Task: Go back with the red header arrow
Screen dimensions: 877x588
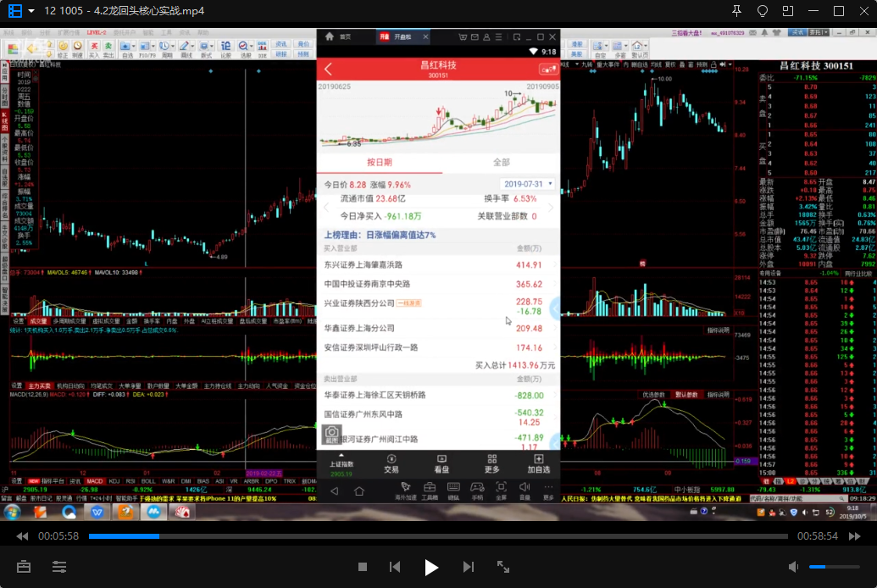Action: tap(328, 69)
